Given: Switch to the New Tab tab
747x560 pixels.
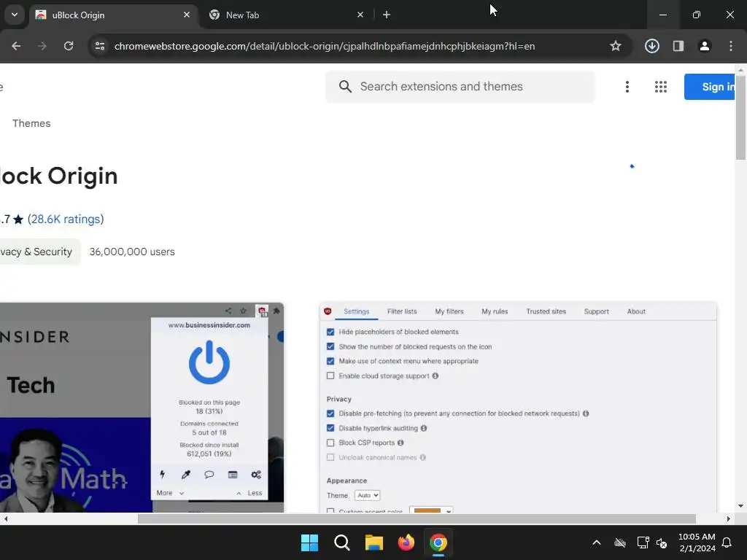Looking at the screenshot, I should pos(286,15).
